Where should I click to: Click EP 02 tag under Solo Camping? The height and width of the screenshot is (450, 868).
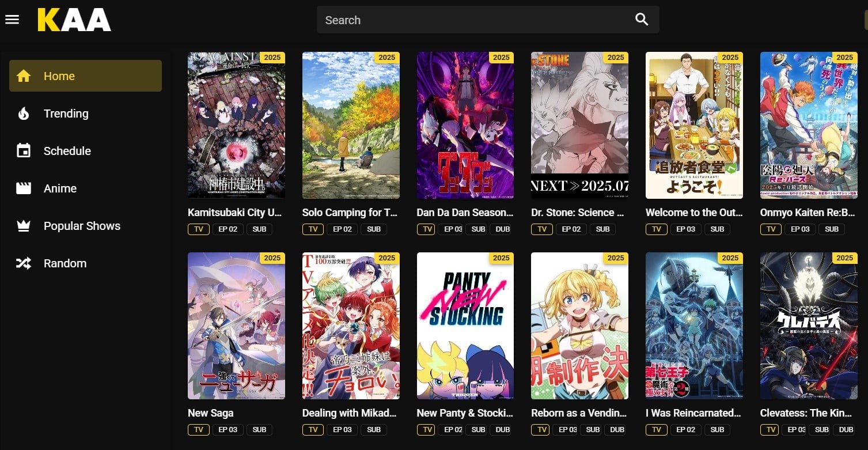tap(343, 229)
